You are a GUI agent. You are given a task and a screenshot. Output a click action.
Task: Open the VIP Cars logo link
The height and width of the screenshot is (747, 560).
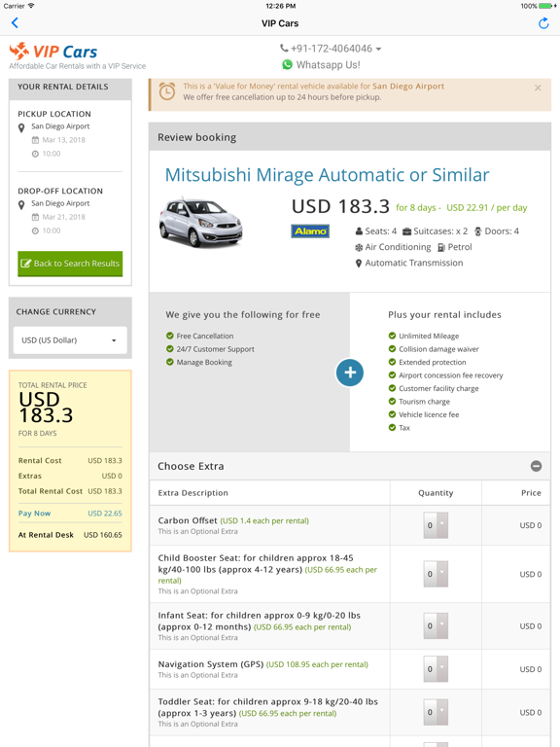pos(53,52)
